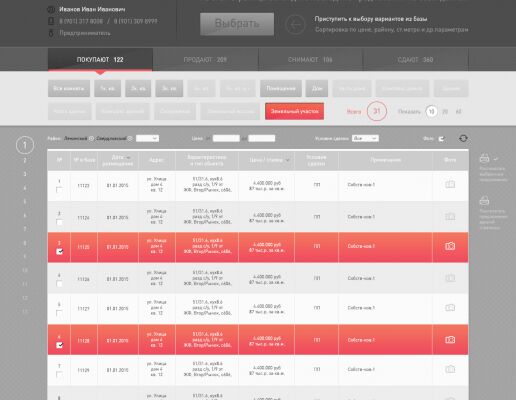Tick the checkbox in row 11127
The width and height of the screenshot is (516, 400).
59,313
